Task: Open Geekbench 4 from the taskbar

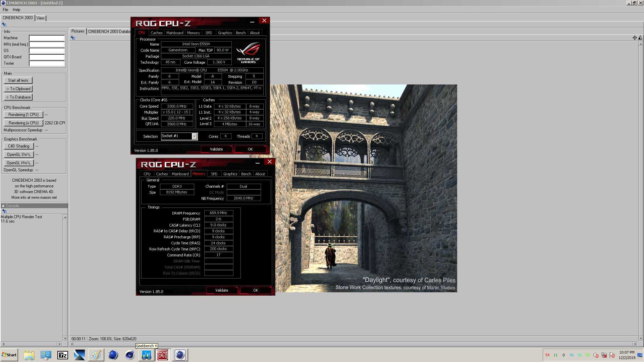Action: click(x=147, y=355)
